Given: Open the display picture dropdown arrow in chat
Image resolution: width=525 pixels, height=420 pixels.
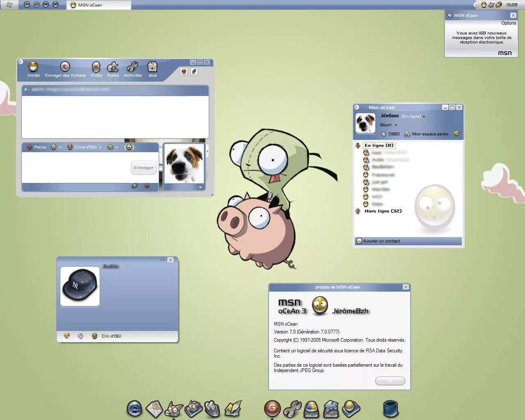Looking at the screenshot, I should [x=200, y=187].
